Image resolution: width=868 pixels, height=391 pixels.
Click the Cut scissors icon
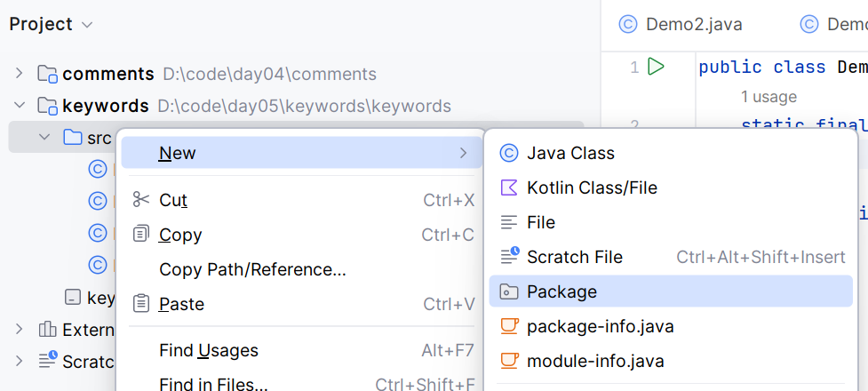click(x=141, y=200)
